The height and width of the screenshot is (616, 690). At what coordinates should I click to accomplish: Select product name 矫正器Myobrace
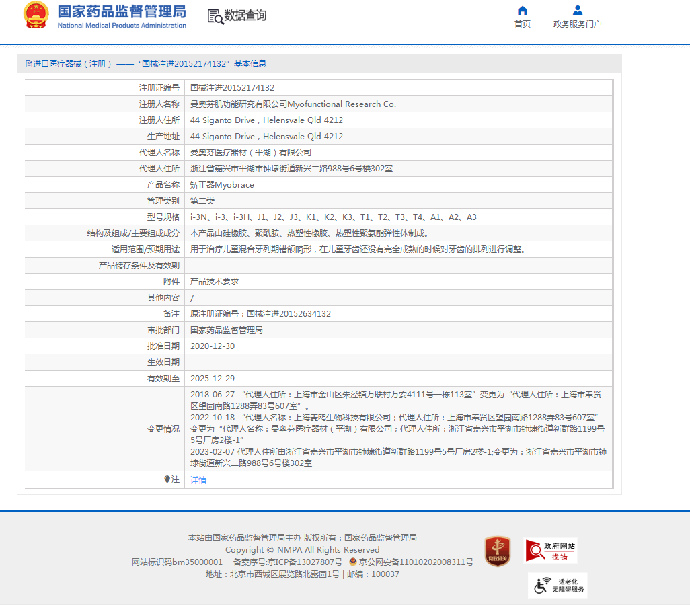pos(222,185)
